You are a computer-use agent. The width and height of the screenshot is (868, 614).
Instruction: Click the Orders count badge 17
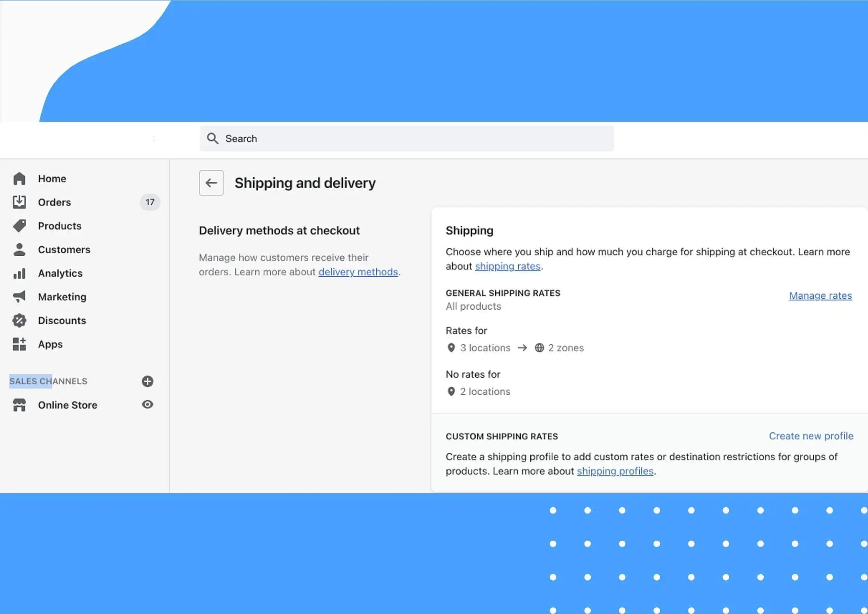(150, 202)
